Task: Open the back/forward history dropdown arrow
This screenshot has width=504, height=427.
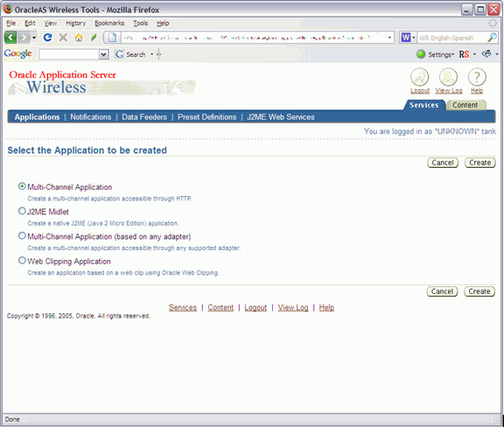Action: click(34, 38)
